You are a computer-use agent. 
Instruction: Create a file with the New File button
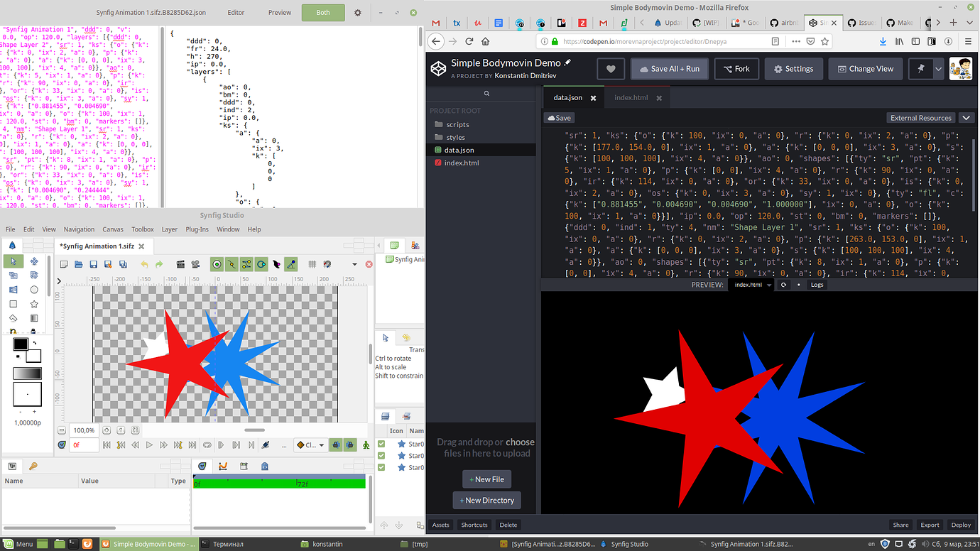coord(486,479)
